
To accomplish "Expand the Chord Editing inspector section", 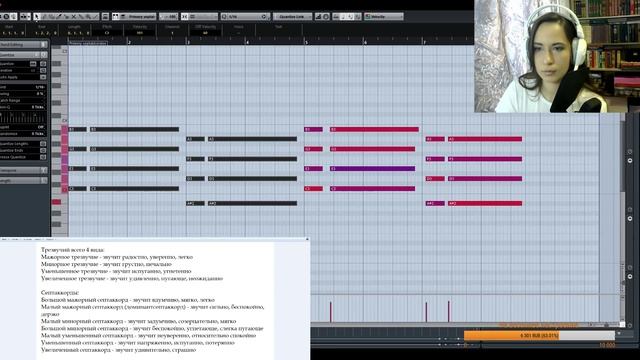I will click(x=24, y=44).
